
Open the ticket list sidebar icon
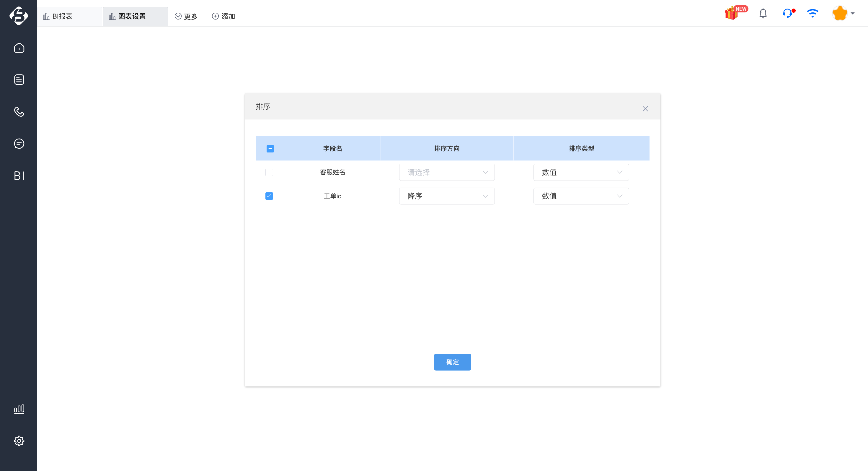(x=19, y=79)
